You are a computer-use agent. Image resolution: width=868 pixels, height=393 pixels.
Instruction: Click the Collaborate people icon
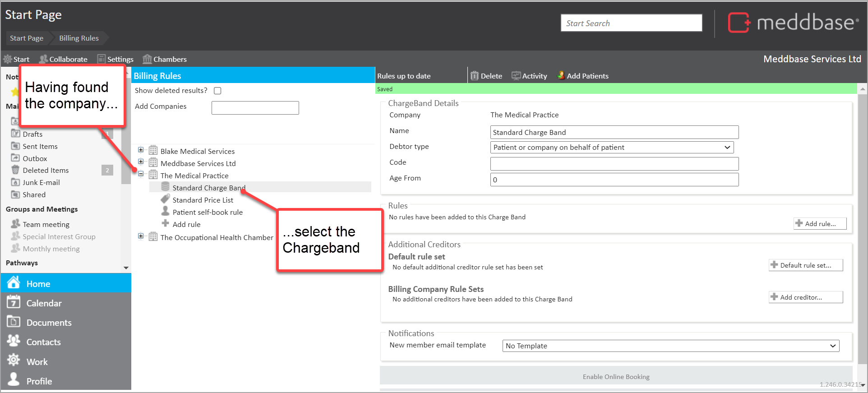(44, 59)
